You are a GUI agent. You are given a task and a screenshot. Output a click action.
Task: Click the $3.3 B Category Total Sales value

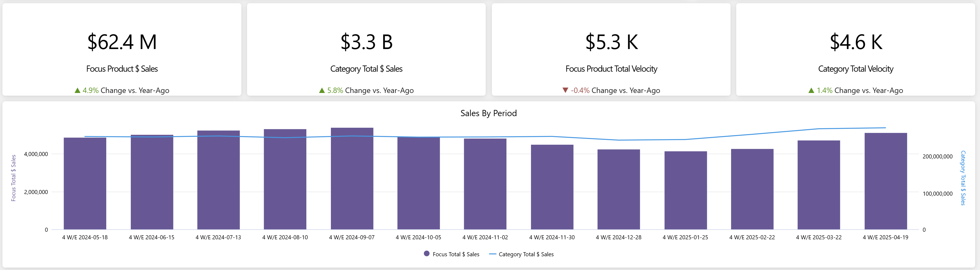click(366, 42)
